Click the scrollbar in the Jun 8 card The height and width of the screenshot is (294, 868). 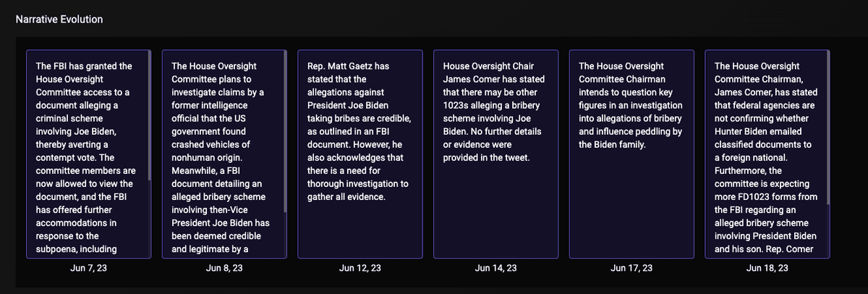click(284, 132)
